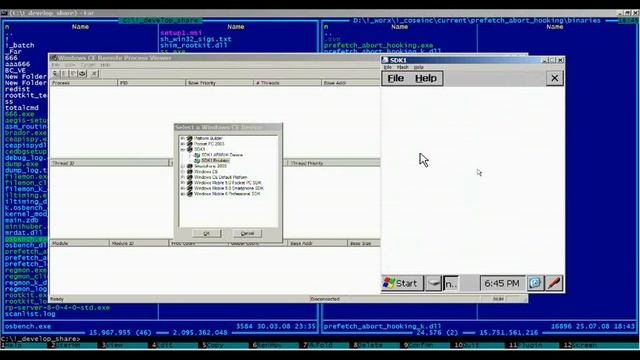Collapse the SDK1 tree node
Viewport: 640px width, 360px height.
tap(182, 149)
